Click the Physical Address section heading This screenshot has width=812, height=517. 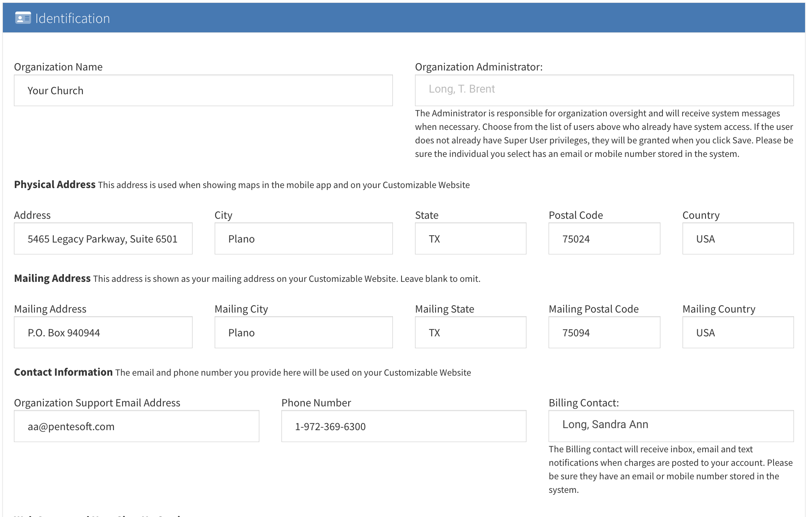click(55, 185)
